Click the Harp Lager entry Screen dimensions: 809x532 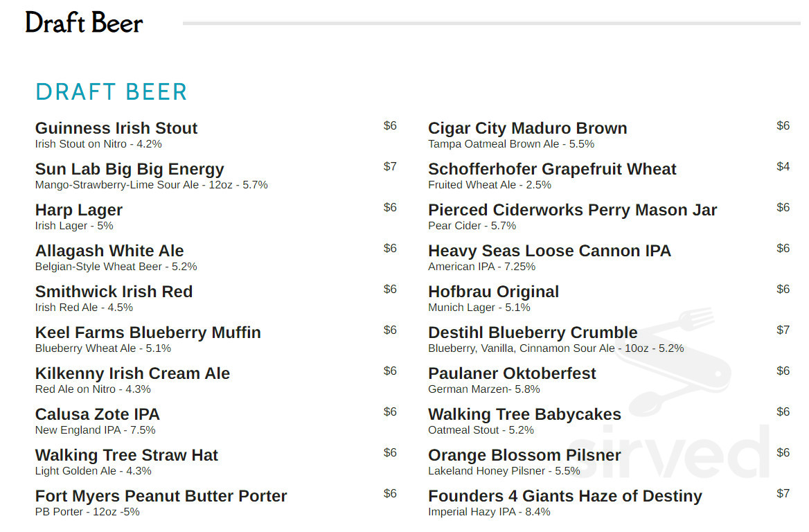(x=79, y=210)
